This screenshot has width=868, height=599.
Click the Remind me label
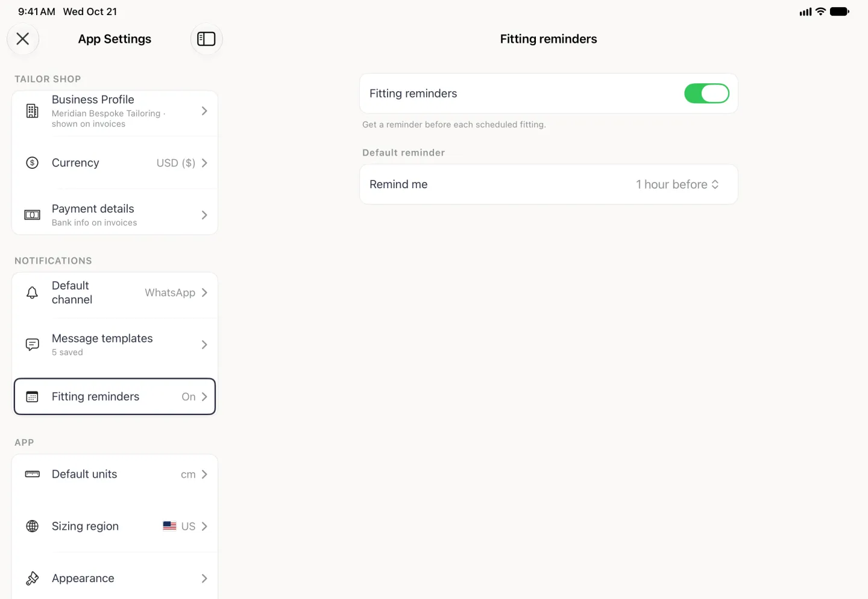click(398, 185)
